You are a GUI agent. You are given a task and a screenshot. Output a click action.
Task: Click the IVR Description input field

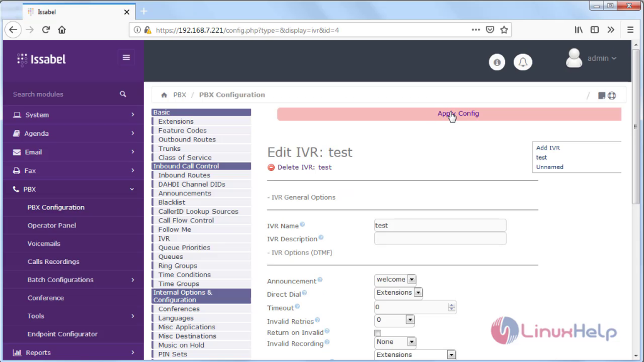tap(440, 238)
